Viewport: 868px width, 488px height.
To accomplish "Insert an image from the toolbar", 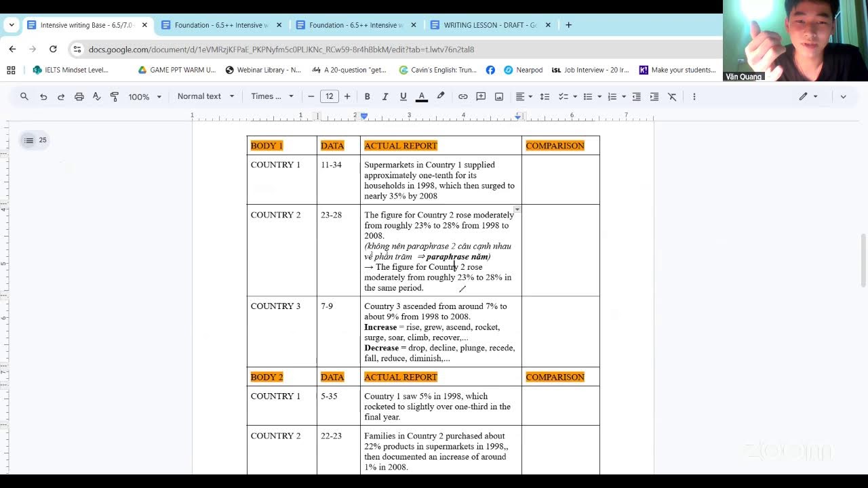I will pyautogui.click(x=499, y=97).
